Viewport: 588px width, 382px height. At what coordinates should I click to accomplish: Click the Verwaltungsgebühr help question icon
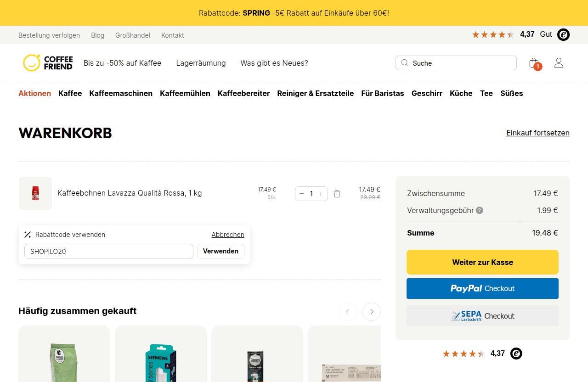tap(480, 210)
